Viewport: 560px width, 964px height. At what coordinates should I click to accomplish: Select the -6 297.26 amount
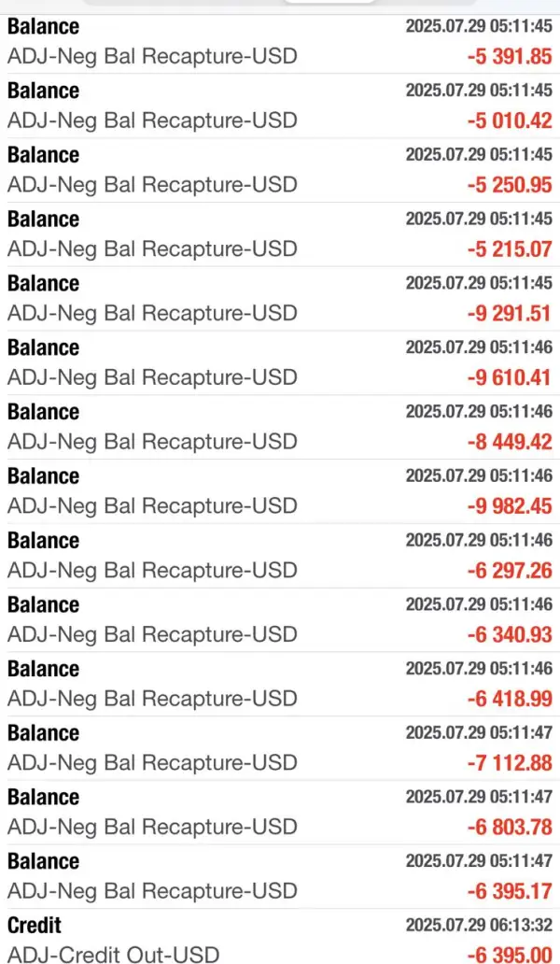pos(510,571)
